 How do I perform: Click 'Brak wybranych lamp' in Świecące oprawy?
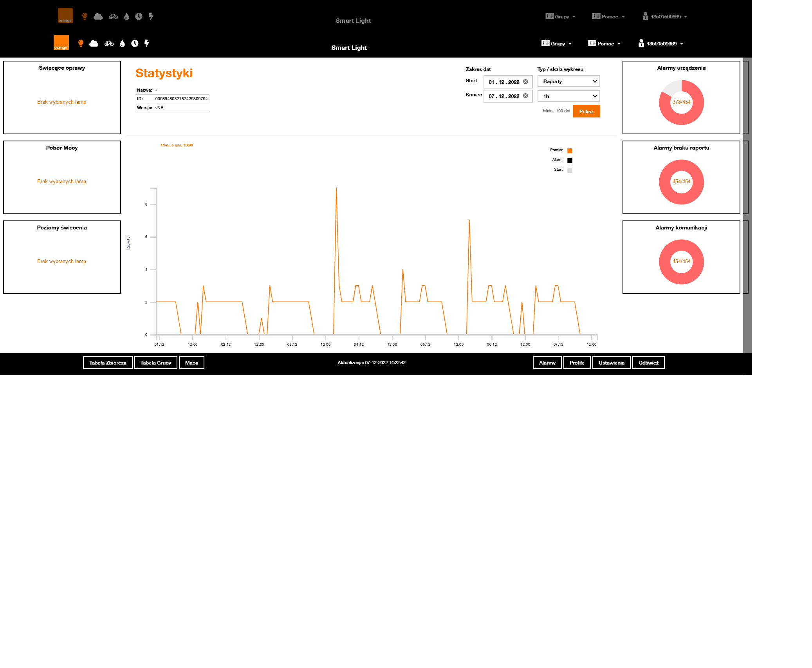(61, 102)
